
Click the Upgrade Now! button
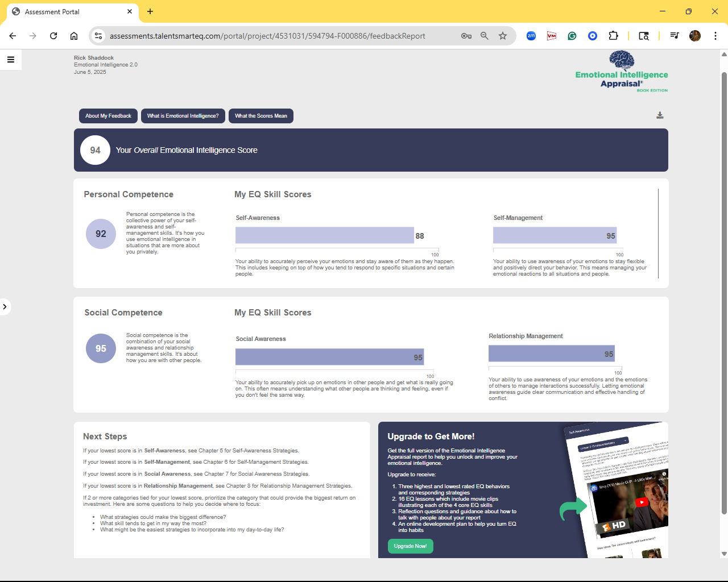point(410,546)
